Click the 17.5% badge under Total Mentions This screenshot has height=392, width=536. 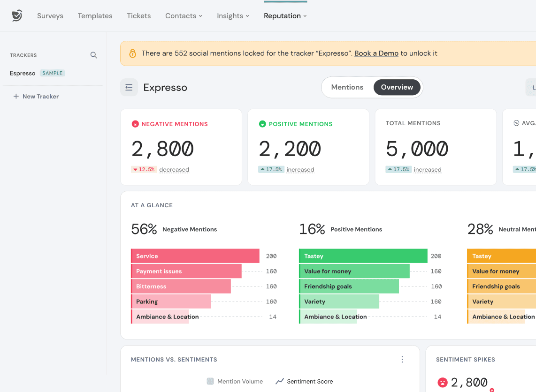click(398, 169)
